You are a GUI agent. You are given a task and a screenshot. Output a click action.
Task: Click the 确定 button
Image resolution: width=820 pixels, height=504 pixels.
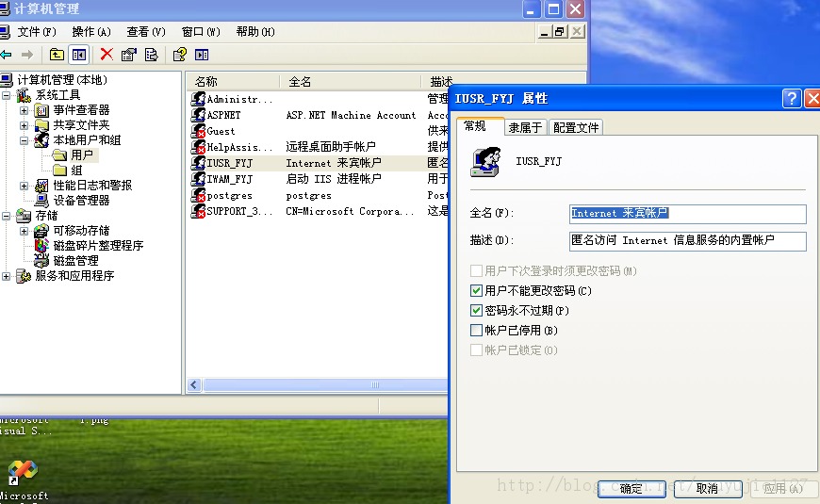[631, 488]
